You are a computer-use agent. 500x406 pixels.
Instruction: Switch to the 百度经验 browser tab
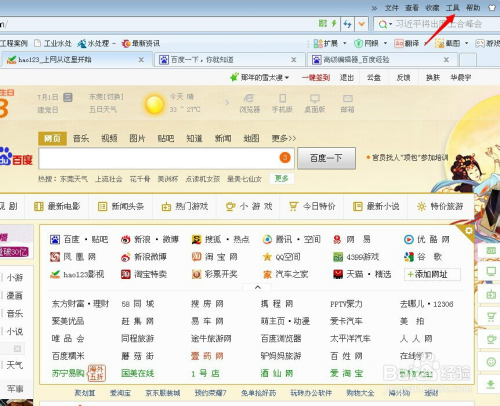click(x=382, y=60)
